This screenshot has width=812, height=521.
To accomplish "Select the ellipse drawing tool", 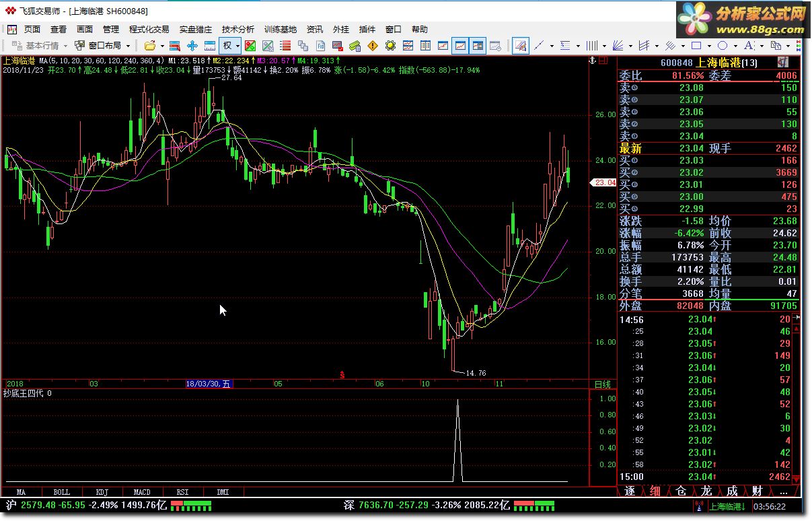I will 723,46.
